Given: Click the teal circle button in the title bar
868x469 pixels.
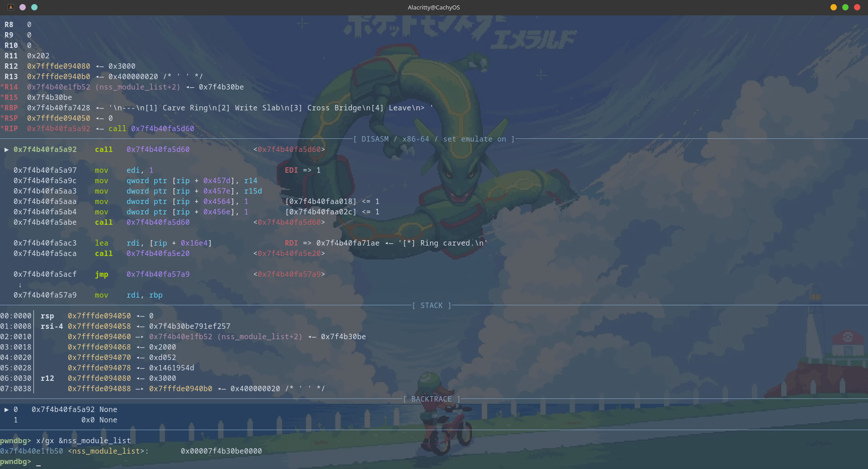Looking at the screenshot, I should [34, 7].
